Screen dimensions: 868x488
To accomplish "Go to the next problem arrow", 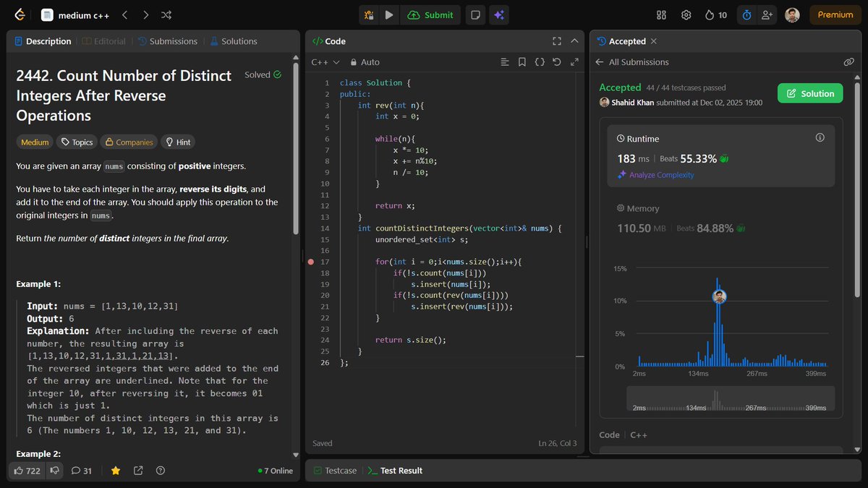I will (x=145, y=14).
